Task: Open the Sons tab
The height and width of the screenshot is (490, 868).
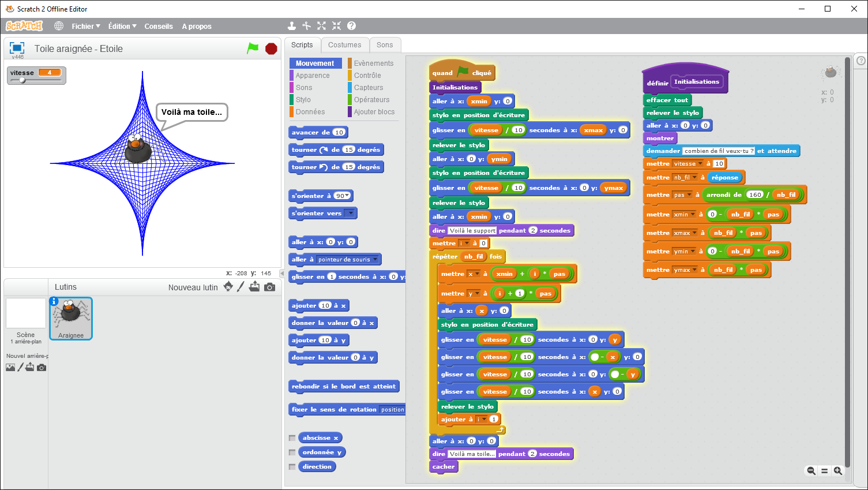Action: pyautogui.click(x=385, y=45)
